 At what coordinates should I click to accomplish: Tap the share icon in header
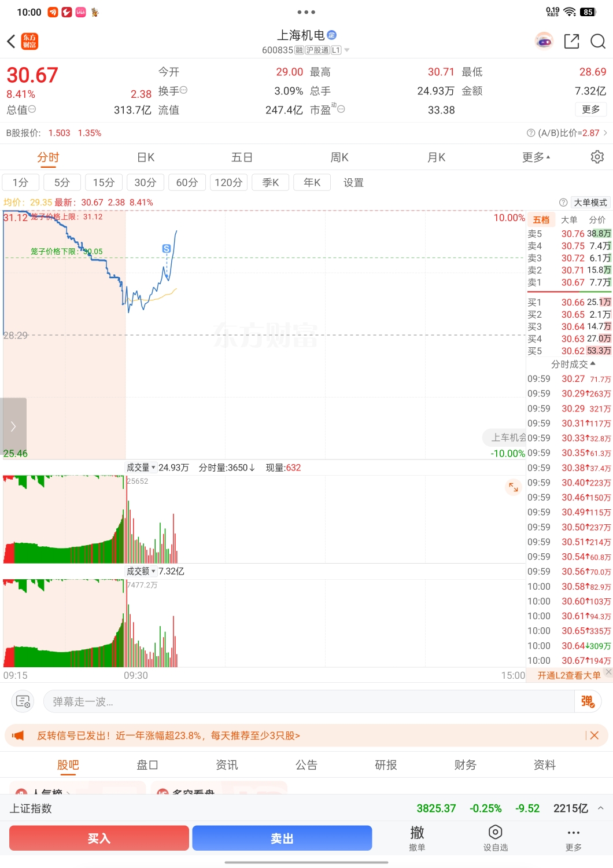pos(571,41)
